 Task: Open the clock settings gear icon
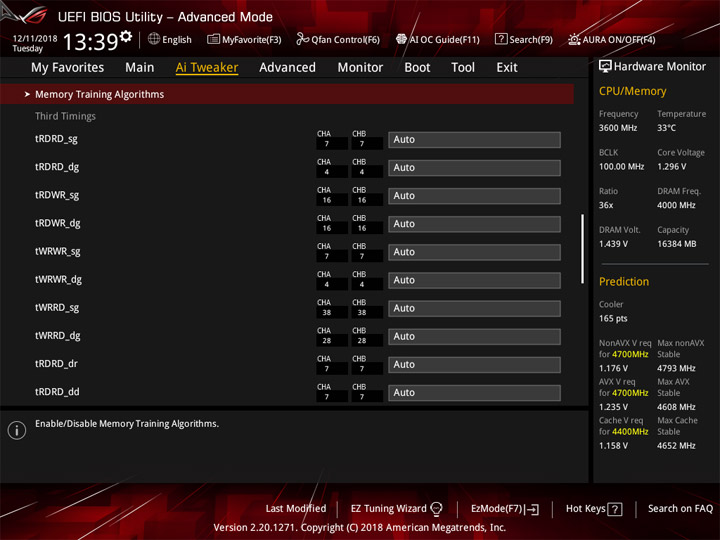126,36
